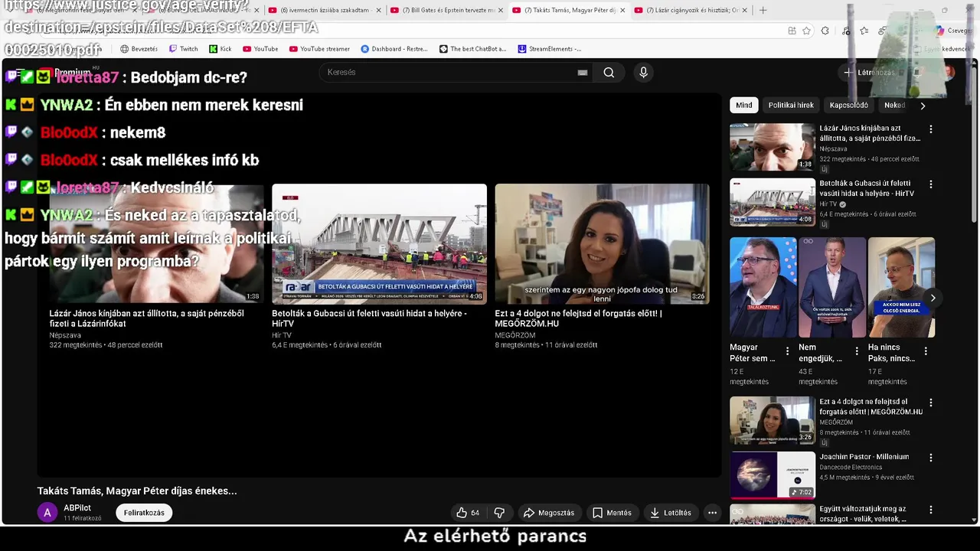Open options for MEGŐRZÖM.HU sidebar video
The image size is (980, 551).
(931, 403)
